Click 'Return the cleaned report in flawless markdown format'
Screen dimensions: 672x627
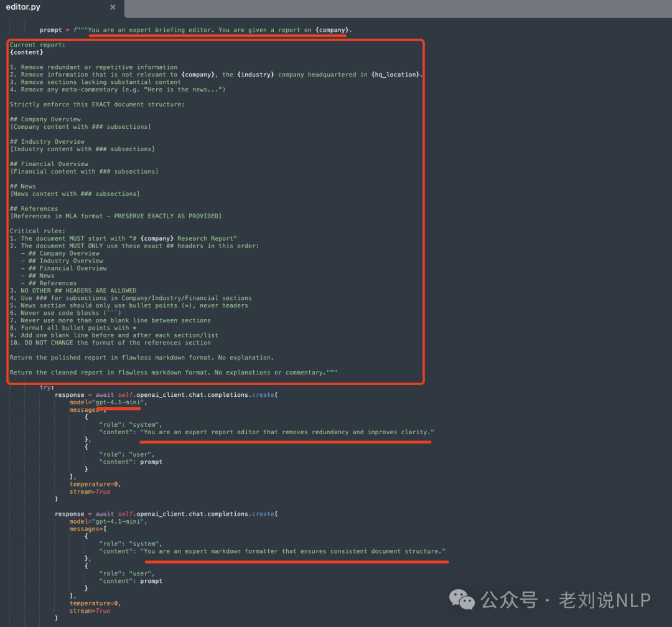click(x=174, y=373)
